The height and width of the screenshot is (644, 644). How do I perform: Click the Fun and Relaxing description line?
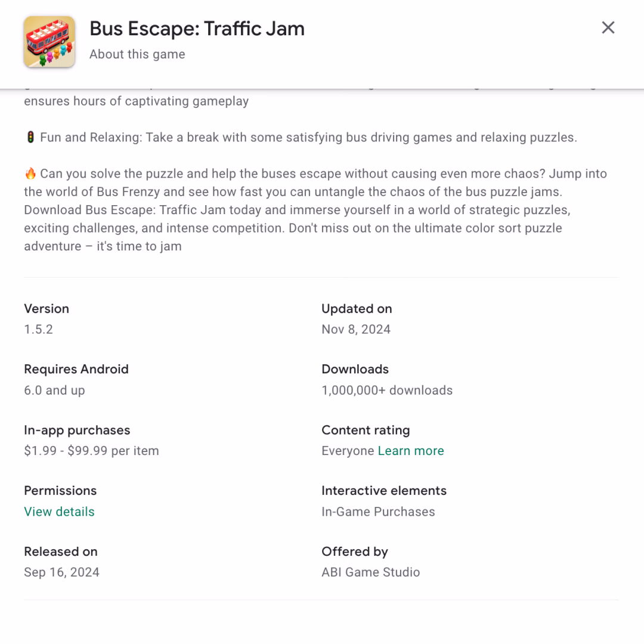click(308, 137)
